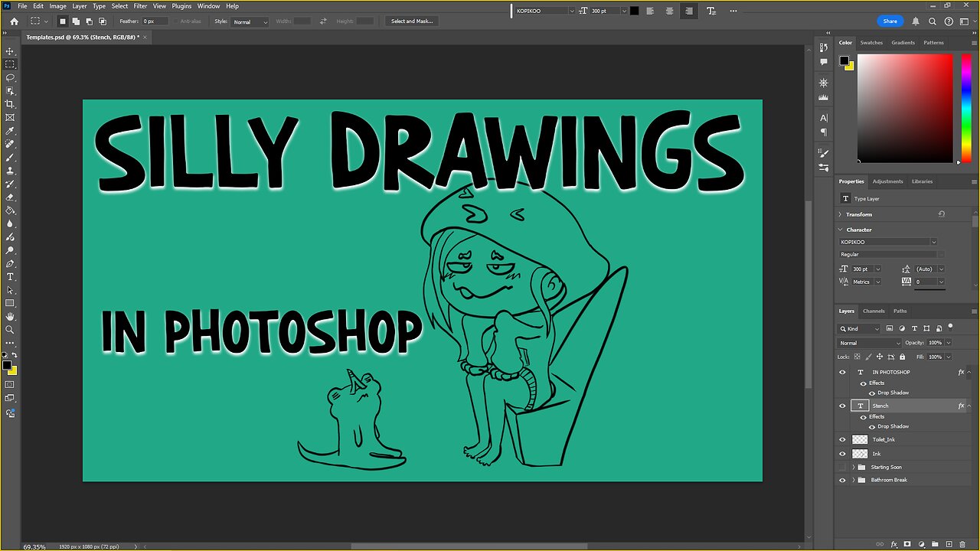Screen dimensions: 980x551
Task: Expand the Starting Soon group
Action: click(853, 467)
